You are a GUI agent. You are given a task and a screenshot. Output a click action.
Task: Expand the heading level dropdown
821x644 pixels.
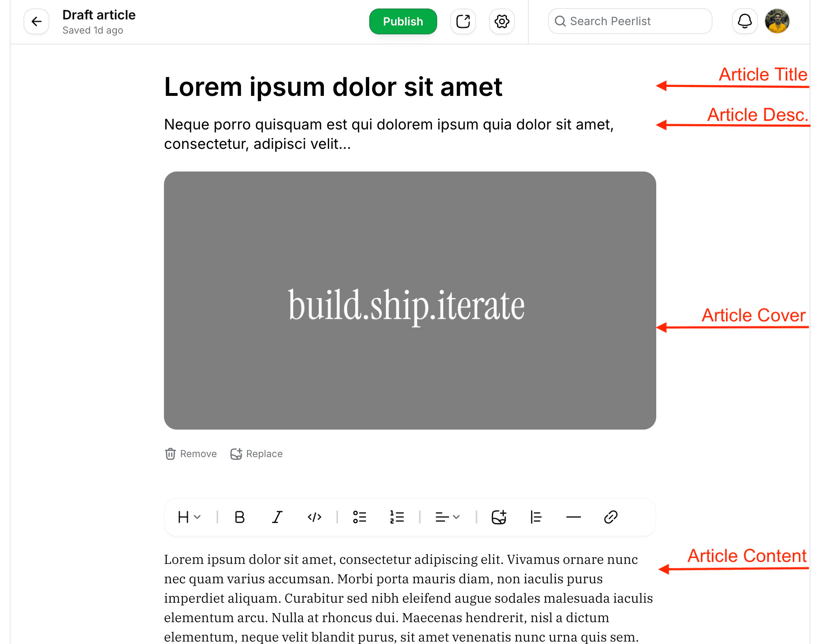(189, 517)
